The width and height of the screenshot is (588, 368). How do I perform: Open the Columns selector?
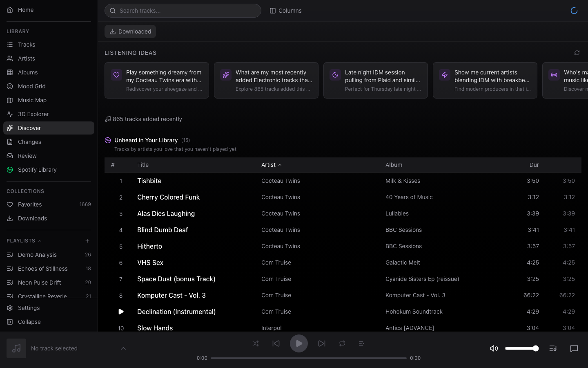point(285,11)
